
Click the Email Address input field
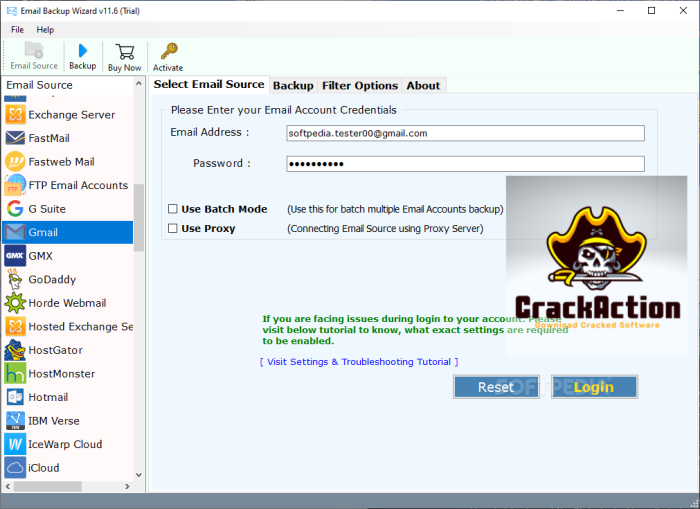465,133
